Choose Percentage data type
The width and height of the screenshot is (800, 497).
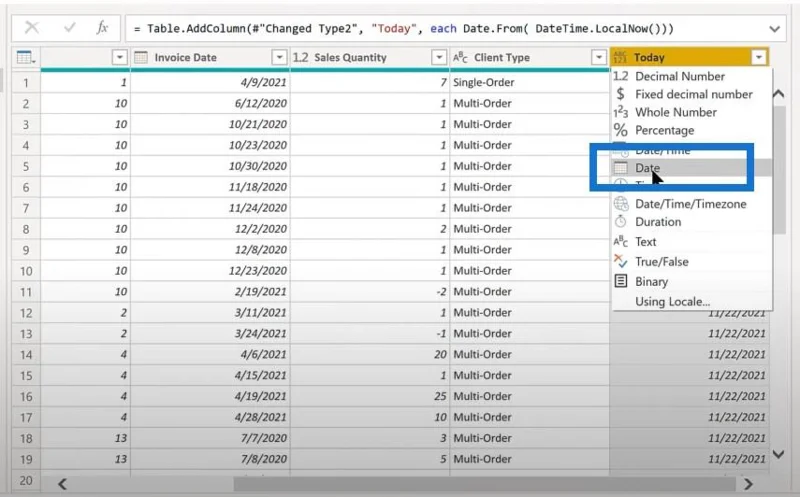[x=692, y=131]
